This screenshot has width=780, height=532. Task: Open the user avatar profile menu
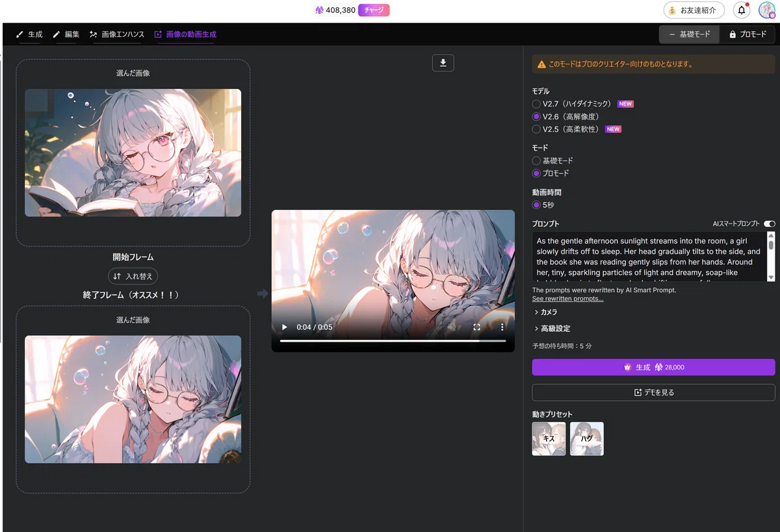[767, 10]
